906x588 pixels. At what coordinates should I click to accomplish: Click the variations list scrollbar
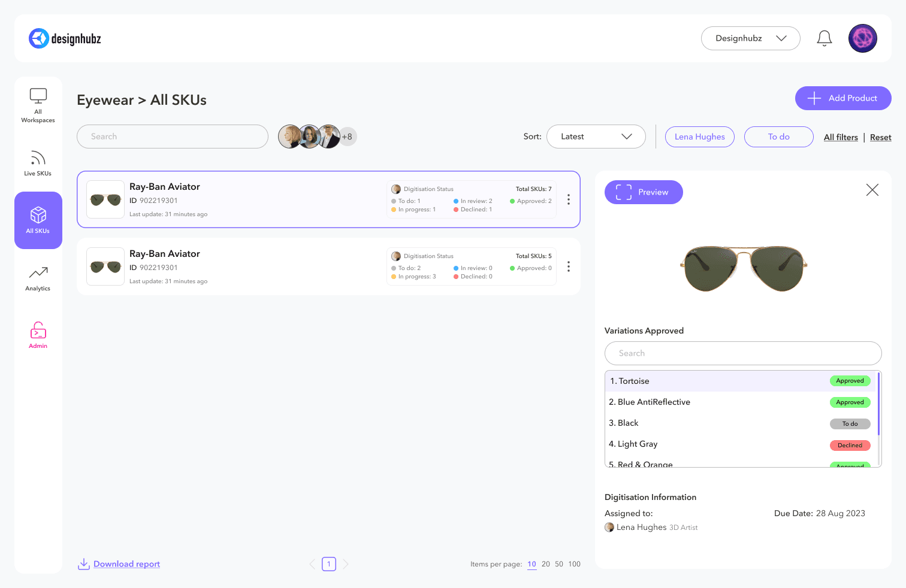pos(879,404)
